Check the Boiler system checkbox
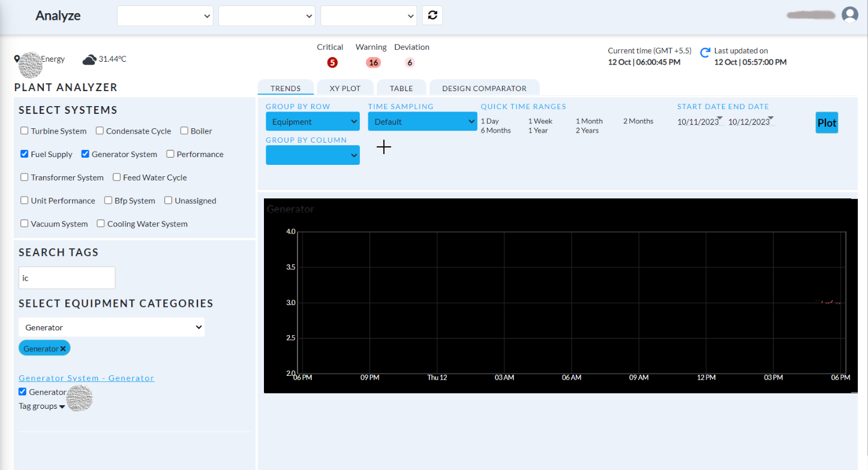The image size is (868, 470). (x=184, y=131)
